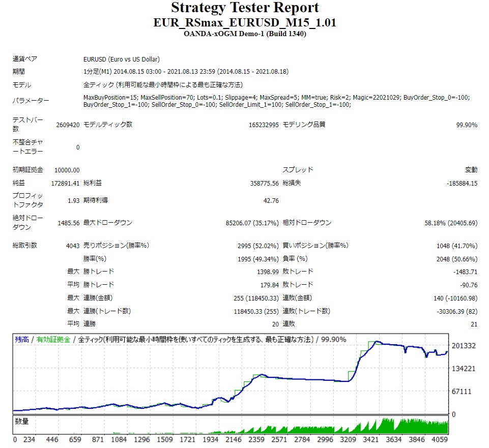Image resolution: width=489 pixels, height=448 pixels.
Task: Select short positions value 2995 (52.02%)
Action: (258, 246)
